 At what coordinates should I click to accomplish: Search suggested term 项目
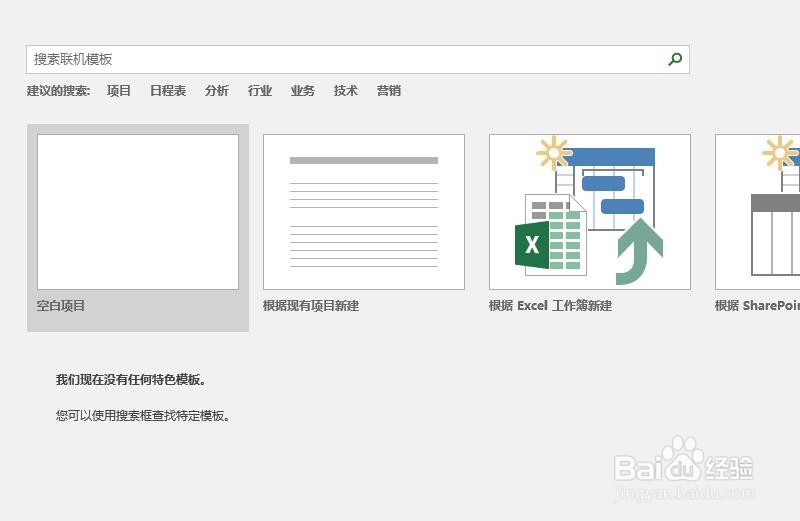pyautogui.click(x=119, y=91)
